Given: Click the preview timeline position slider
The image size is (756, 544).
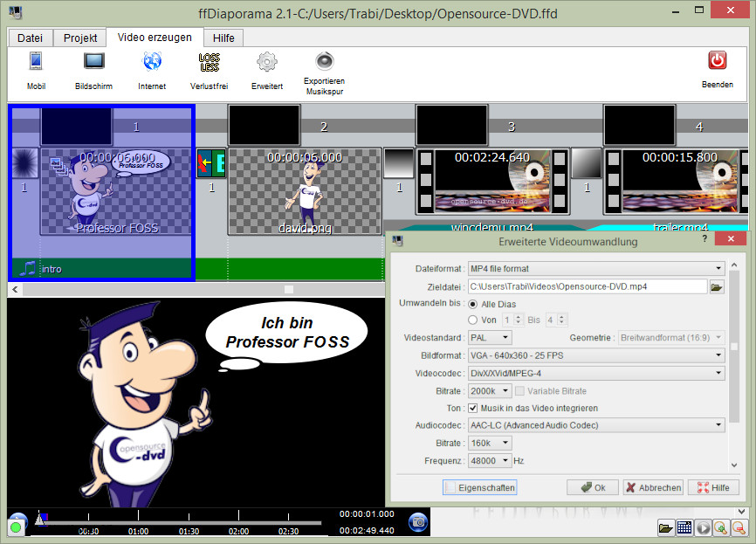Looking at the screenshot, I should 40,519.
